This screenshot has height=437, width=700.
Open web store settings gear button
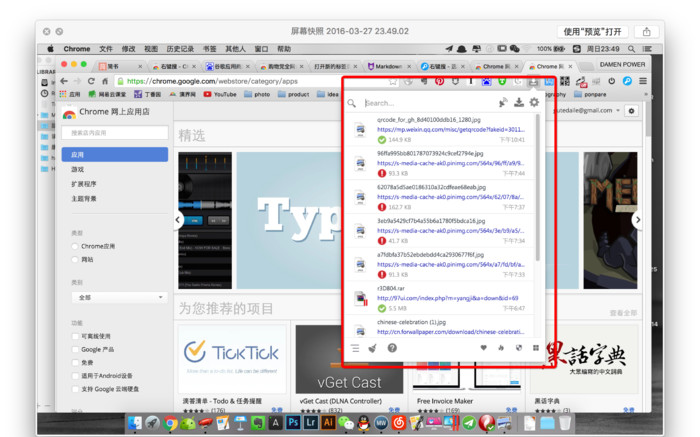(x=631, y=111)
